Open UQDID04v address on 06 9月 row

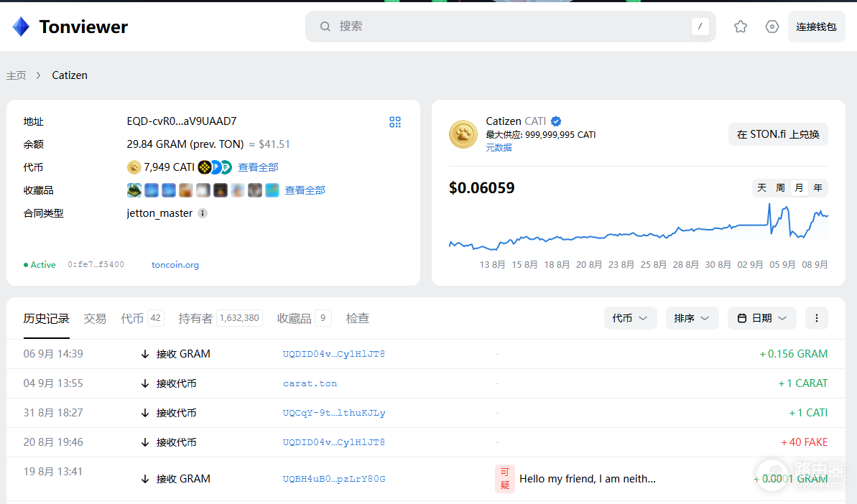[x=334, y=354]
